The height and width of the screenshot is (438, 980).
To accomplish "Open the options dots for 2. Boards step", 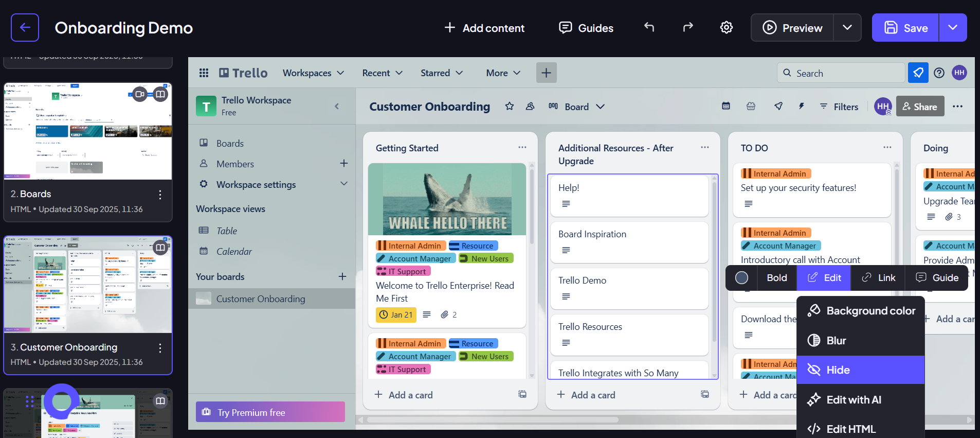I will coord(160,195).
